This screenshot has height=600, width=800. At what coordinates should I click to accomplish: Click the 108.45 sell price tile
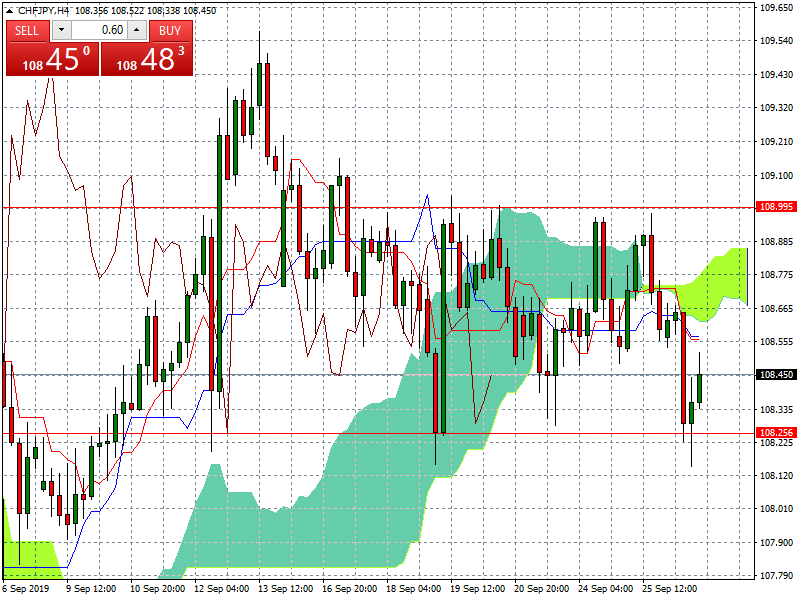pos(51,60)
